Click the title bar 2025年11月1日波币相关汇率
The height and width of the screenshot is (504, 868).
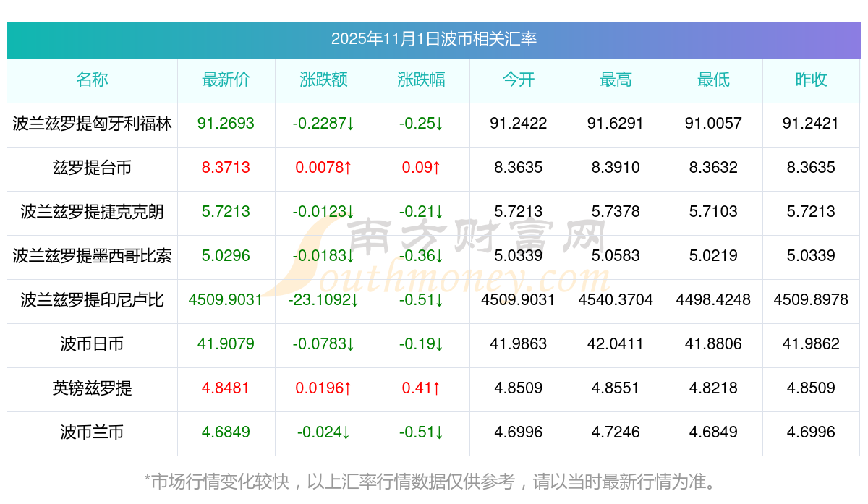point(434,40)
